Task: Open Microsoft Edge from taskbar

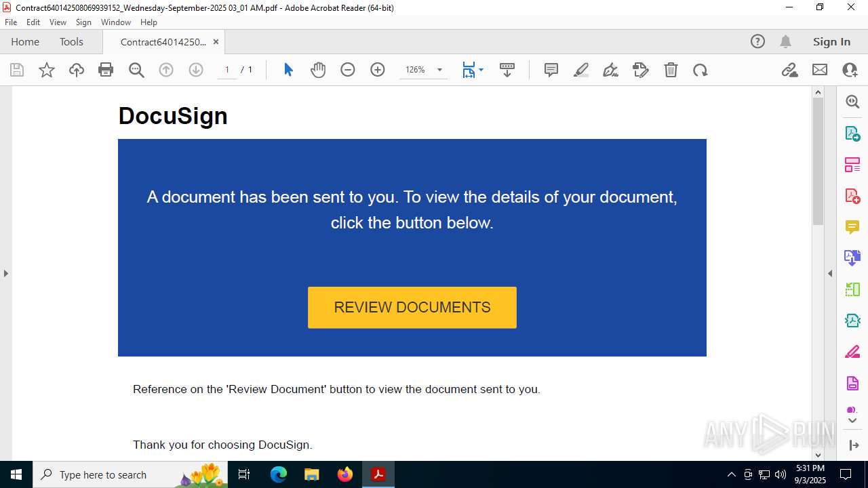Action: pyautogui.click(x=279, y=474)
